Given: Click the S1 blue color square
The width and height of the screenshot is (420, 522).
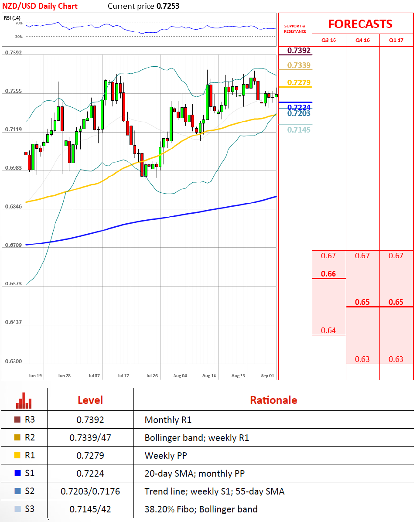Looking at the screenshot, I should (17, 474).
